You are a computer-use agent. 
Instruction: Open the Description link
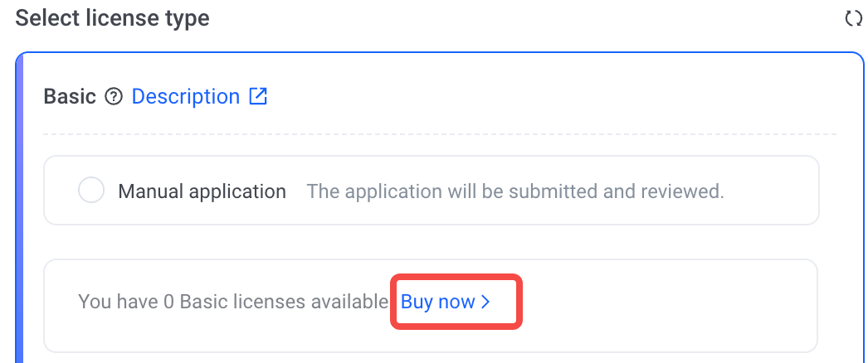[185, 97]
